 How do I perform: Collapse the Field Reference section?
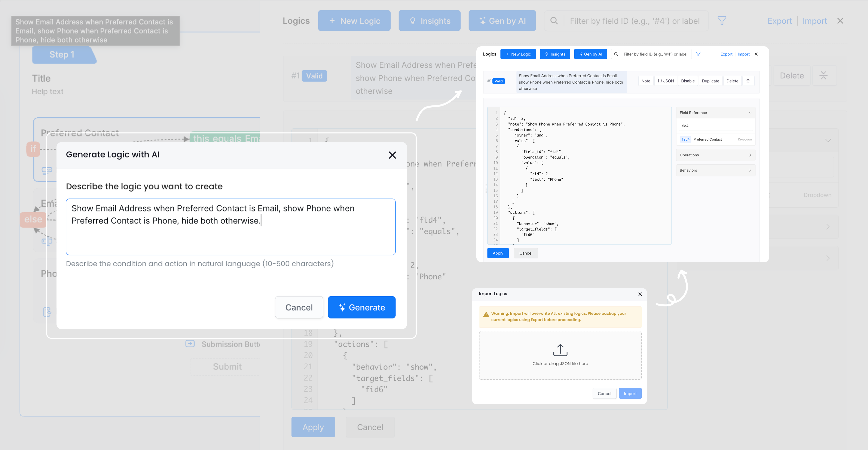[x=750, y=113]
